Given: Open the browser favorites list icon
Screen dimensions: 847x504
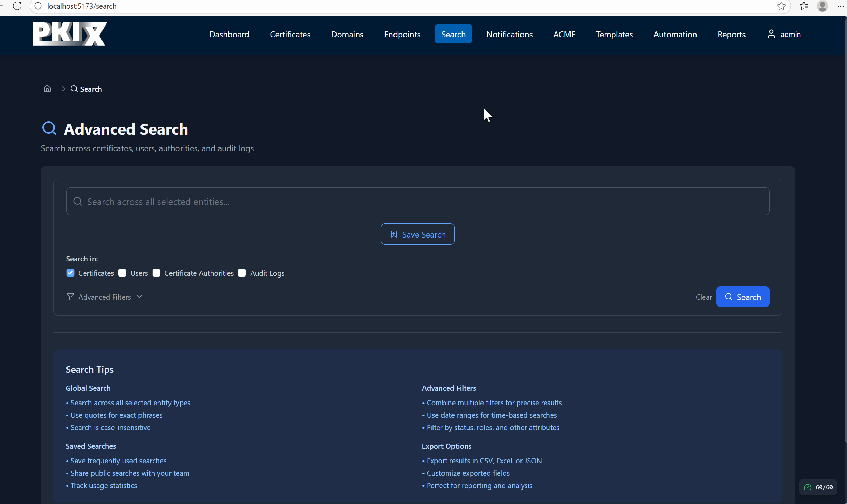Looking at the screenshot, I should (x=804, y=6).
